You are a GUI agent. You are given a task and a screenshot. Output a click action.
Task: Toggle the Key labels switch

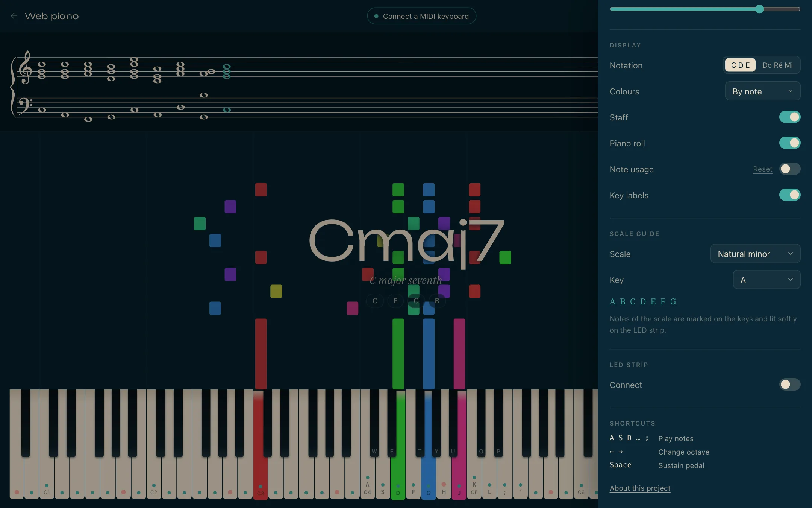point(789,195)
